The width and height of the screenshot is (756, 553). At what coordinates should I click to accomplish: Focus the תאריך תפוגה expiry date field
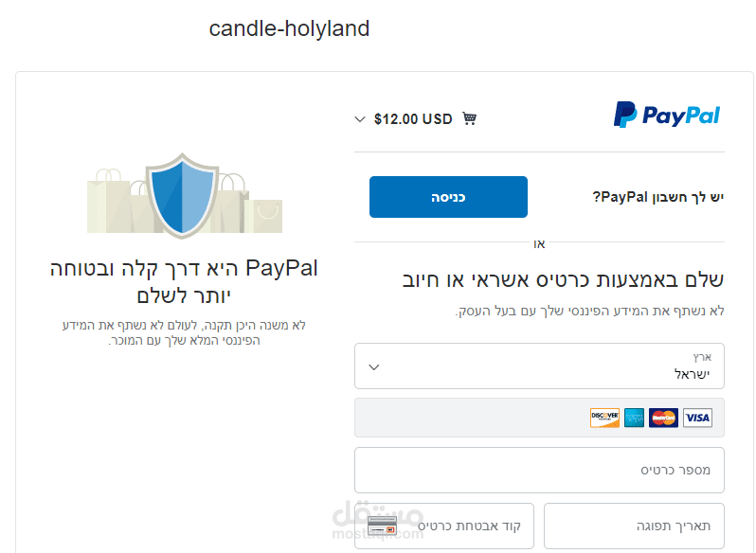point(634,526)
